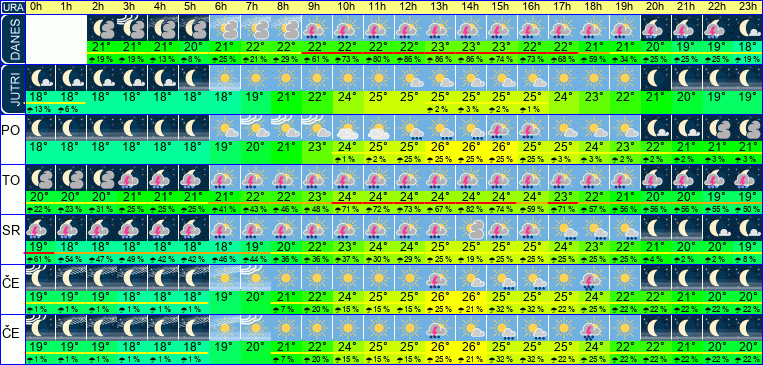The width and height of the screenshot is (763, 365).
Task: Click the TO night cloudy icon at 0h
Action: tap(39, 178)
